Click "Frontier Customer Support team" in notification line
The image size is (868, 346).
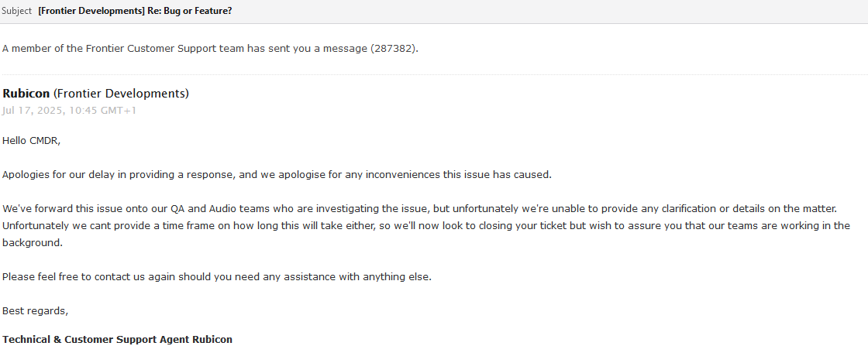[x=165, y=49]
